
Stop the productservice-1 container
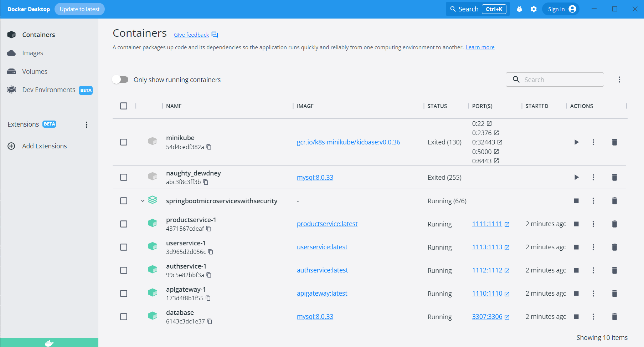[576, 224]
